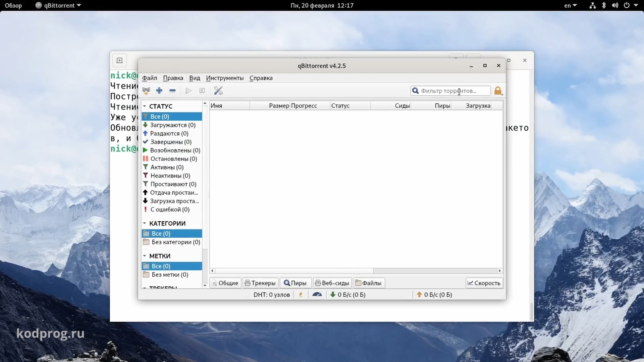Image resolution: width=644 pixels, height=362 pixels.
Task: Open the Скорость graph tab
Action: click(484, 283)
